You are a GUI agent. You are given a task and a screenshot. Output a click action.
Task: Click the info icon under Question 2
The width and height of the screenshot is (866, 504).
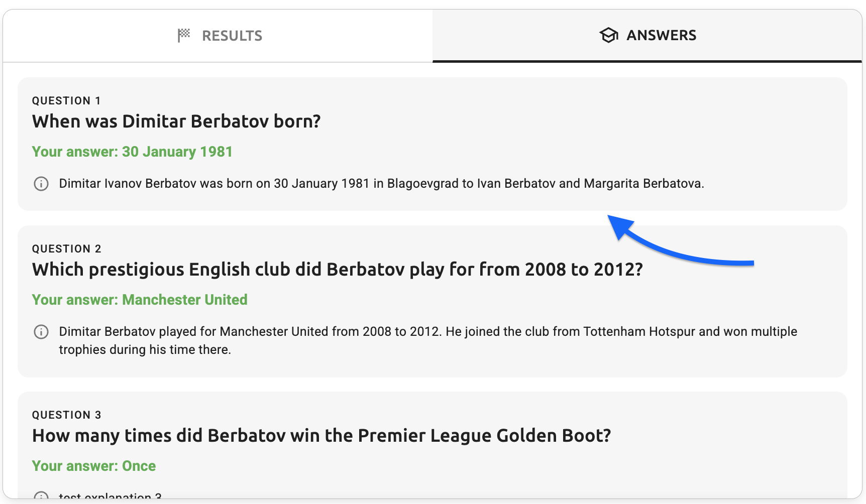click(41, 332)
